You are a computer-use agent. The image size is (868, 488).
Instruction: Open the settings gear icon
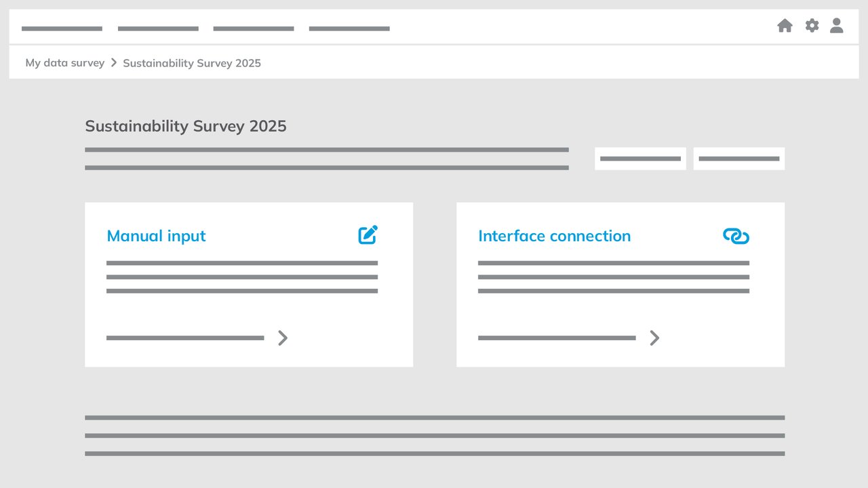coord(811,25)
